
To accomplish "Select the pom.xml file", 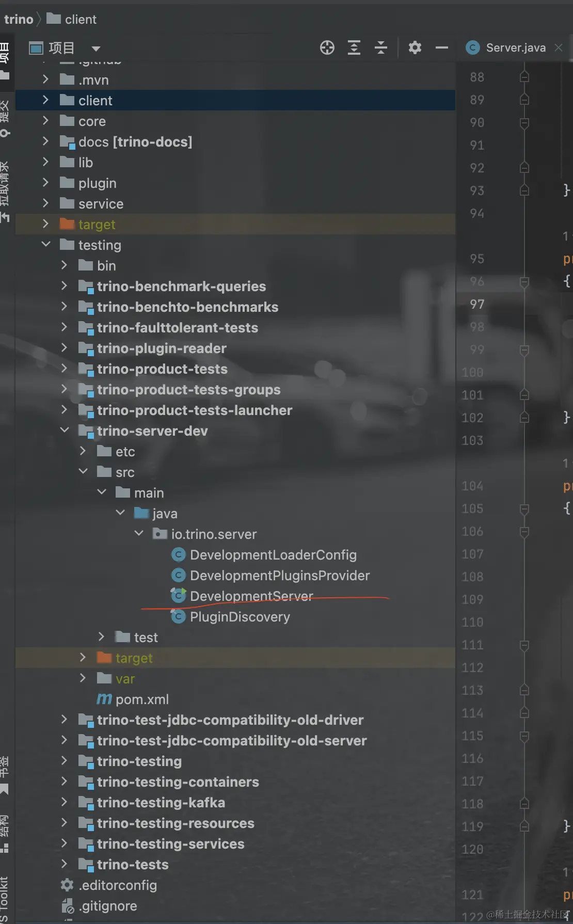I will 142,699.
